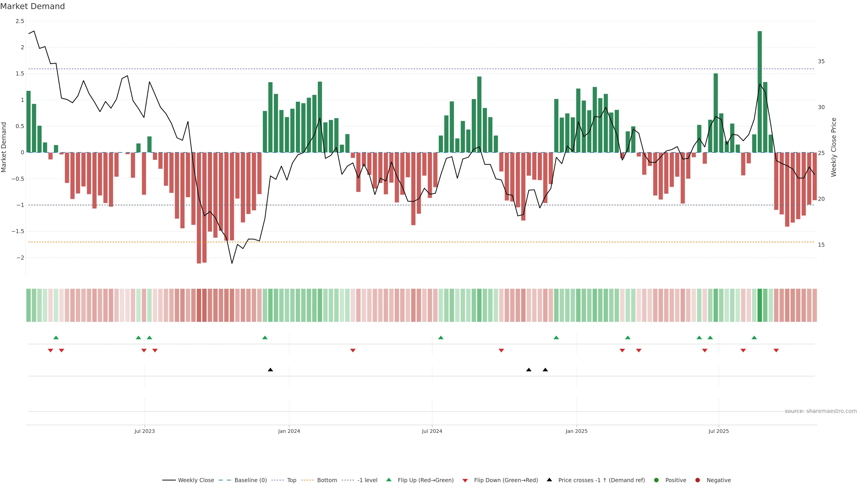Click the black Price crosses -1 legend triangle
The height and width of the screenshot is (488, 868).
tap(549, 480)
